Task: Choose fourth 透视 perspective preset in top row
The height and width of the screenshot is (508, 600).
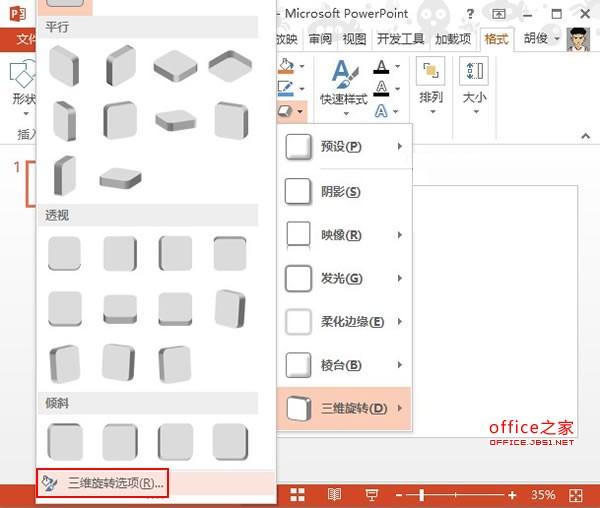Action: [x=230, y=253]
